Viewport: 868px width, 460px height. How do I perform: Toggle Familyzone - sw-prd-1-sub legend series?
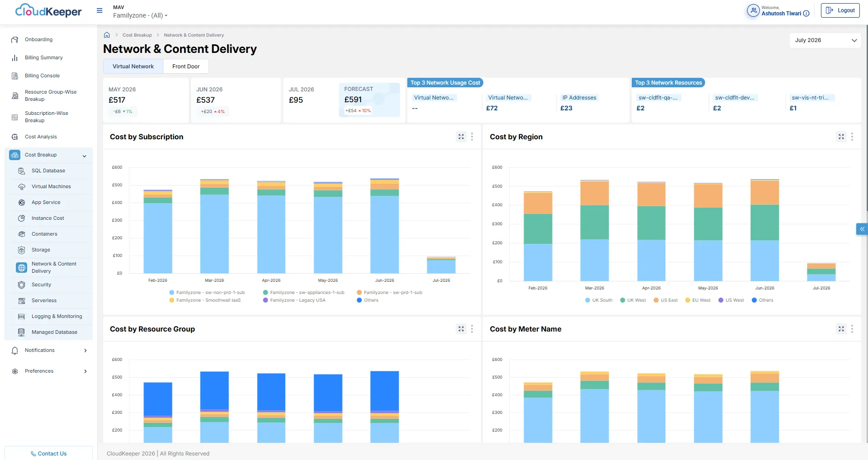390,293
